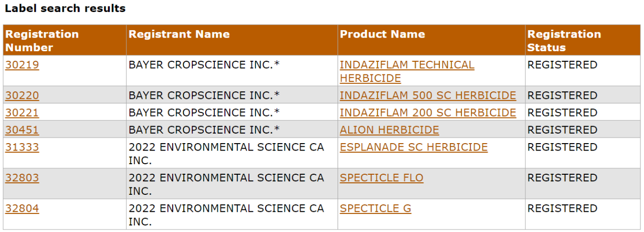644x232 pixels.
Task: View the Indaziflam Technical Herbicide label
Action: point(407,71)
